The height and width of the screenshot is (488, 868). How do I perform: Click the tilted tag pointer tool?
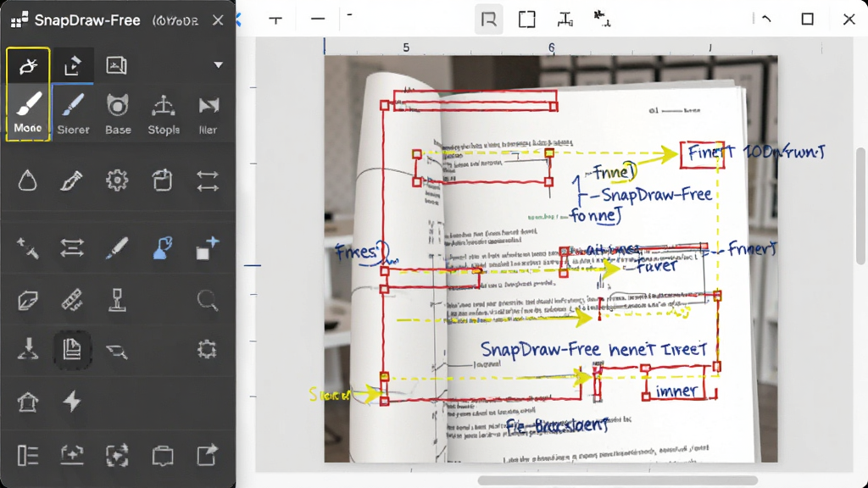pos(117,351)
